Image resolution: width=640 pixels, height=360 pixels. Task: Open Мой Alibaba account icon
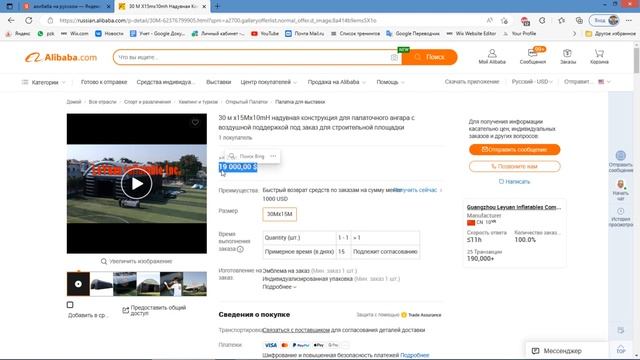[492, 56]
